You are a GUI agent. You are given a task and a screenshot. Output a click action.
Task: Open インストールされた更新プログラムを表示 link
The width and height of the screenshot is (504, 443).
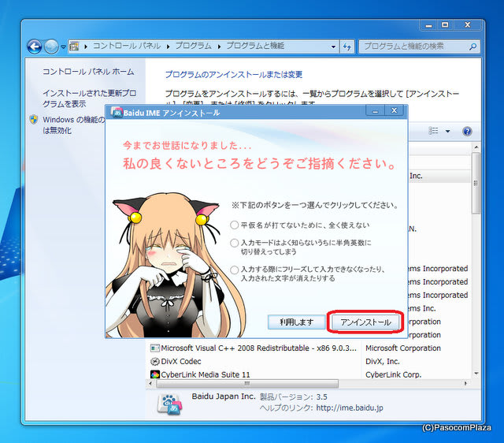pyautogui.click(x=89, y=99)
